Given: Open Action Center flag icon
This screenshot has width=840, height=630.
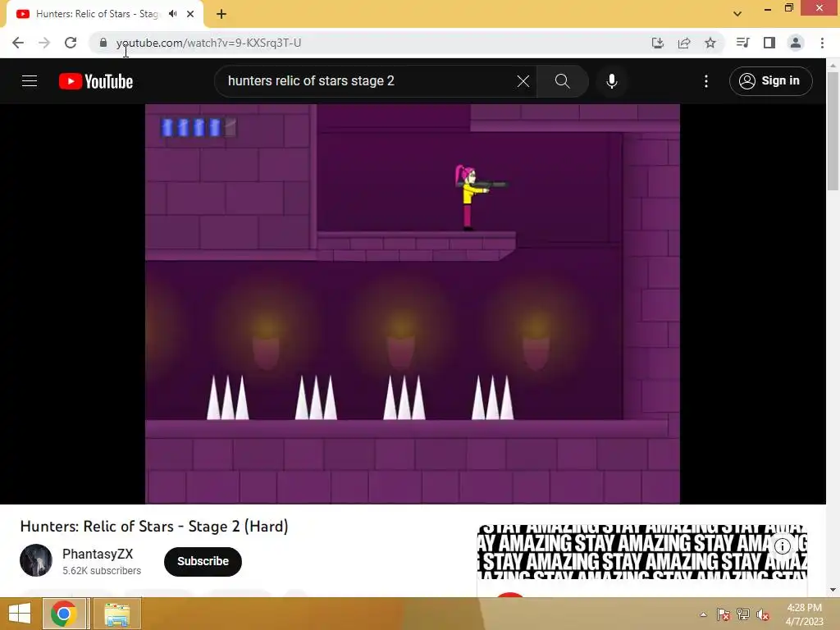Looking at the screenshot, I should click(x=723, y=614).
